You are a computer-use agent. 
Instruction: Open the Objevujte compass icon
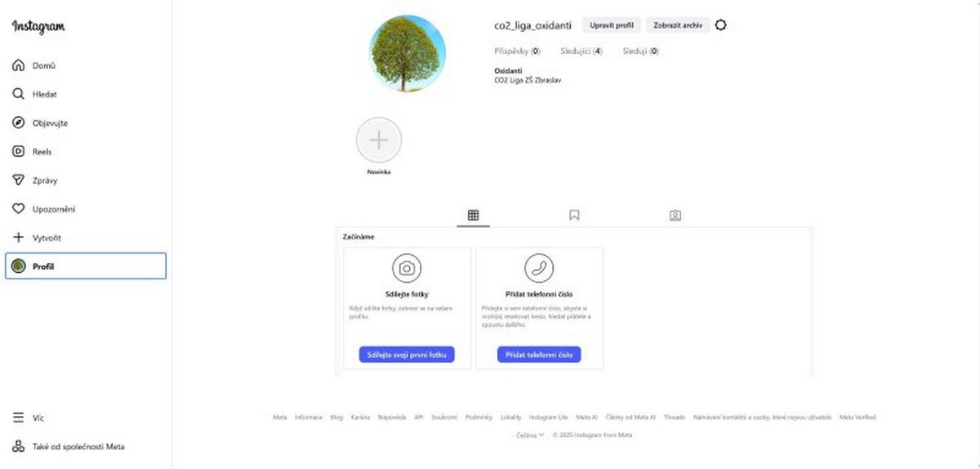[19, 123]
